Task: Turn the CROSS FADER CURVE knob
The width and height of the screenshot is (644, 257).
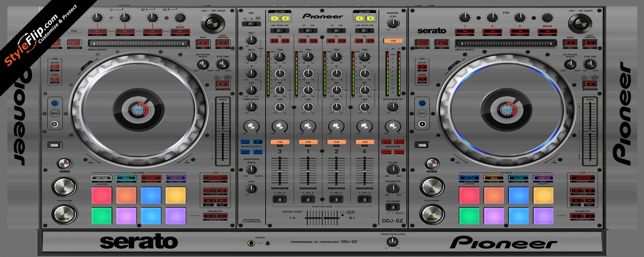Action: 393,242
